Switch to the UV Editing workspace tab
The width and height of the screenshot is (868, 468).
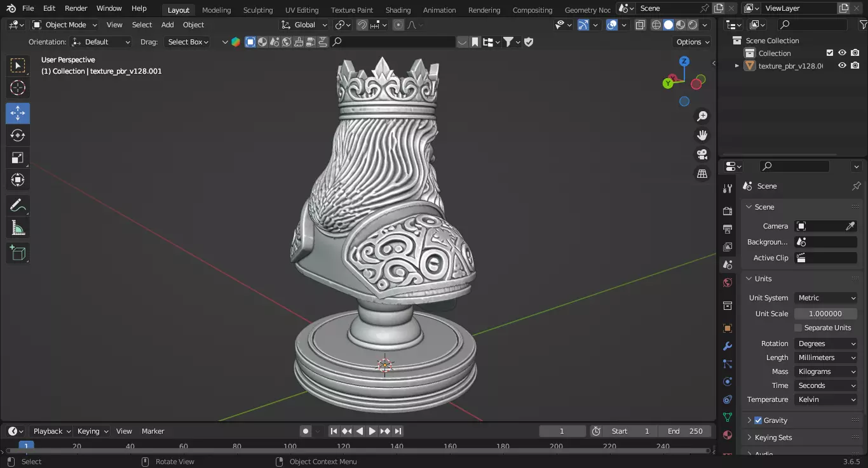tap(302, 10)
